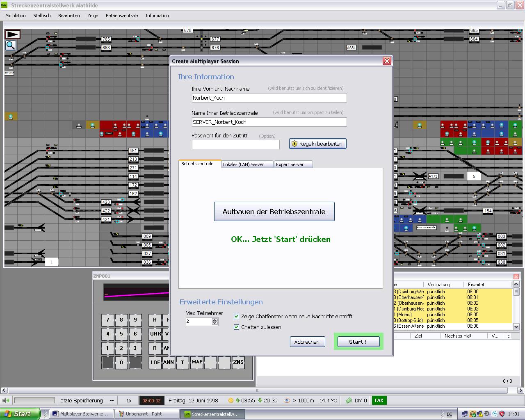The image size is (525, 420).
Task: Click the 'Regeln bearbeiten' button
Action: coord(318,144)
